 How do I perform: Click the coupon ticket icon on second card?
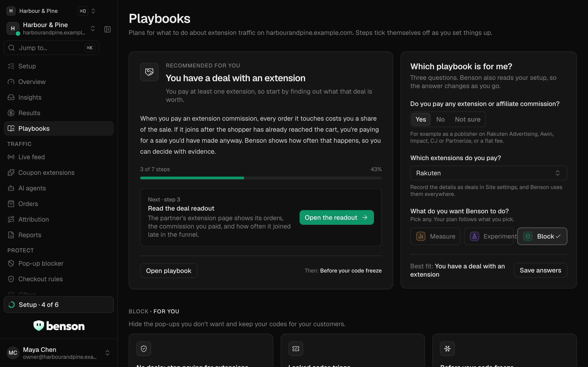point(296,349)
